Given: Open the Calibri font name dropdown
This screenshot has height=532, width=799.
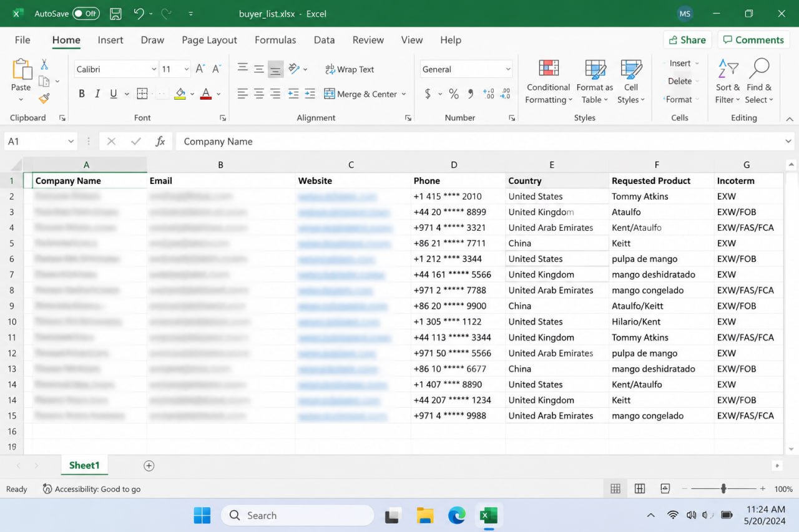Looking at the screenshot, I should (154, 69).
